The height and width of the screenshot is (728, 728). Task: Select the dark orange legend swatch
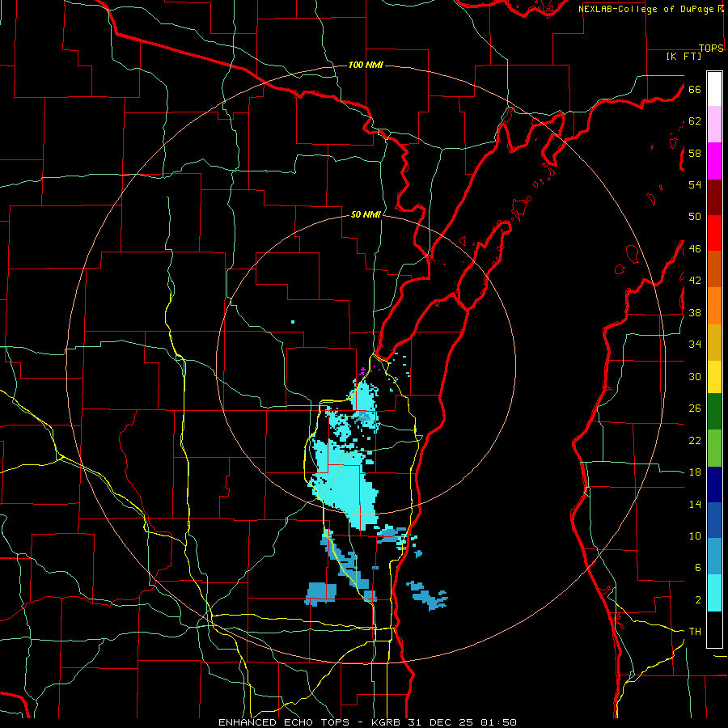pos(714,269)
